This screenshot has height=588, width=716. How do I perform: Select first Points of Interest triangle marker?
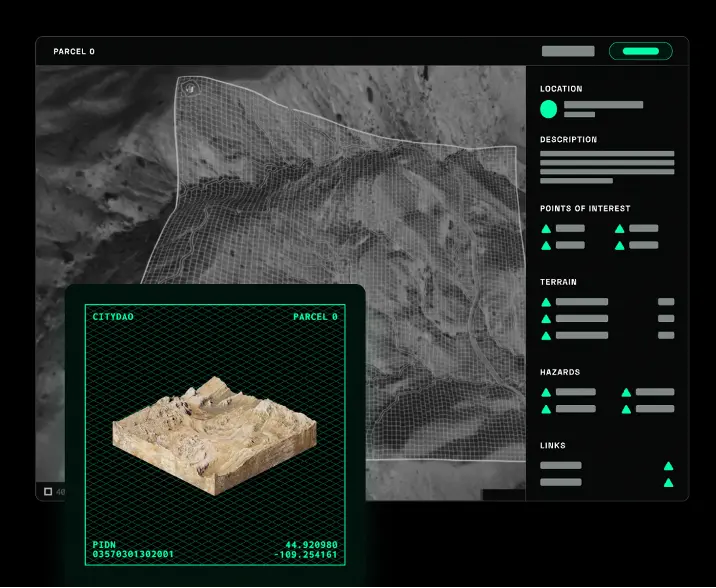pos(546,229)
